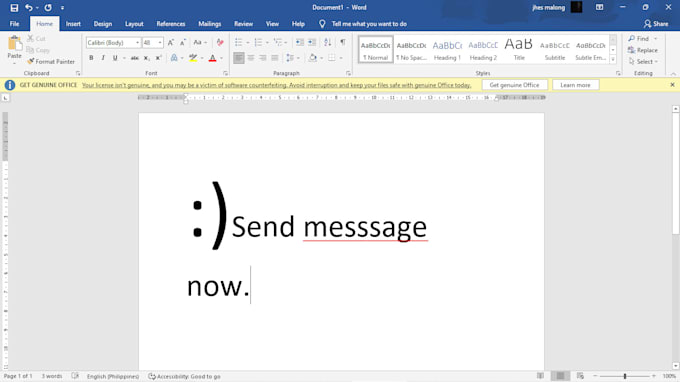Align text left
The image size is (680, 382).
[239, 58]
